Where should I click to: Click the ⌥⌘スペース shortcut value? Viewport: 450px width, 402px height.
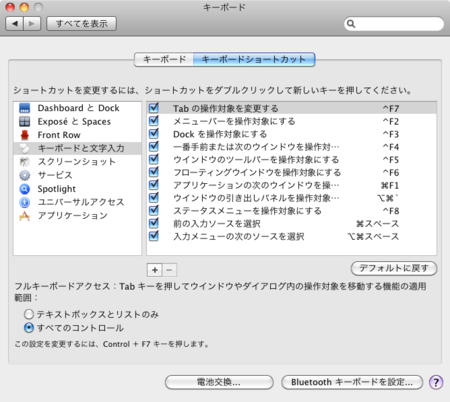click(373, 237)
